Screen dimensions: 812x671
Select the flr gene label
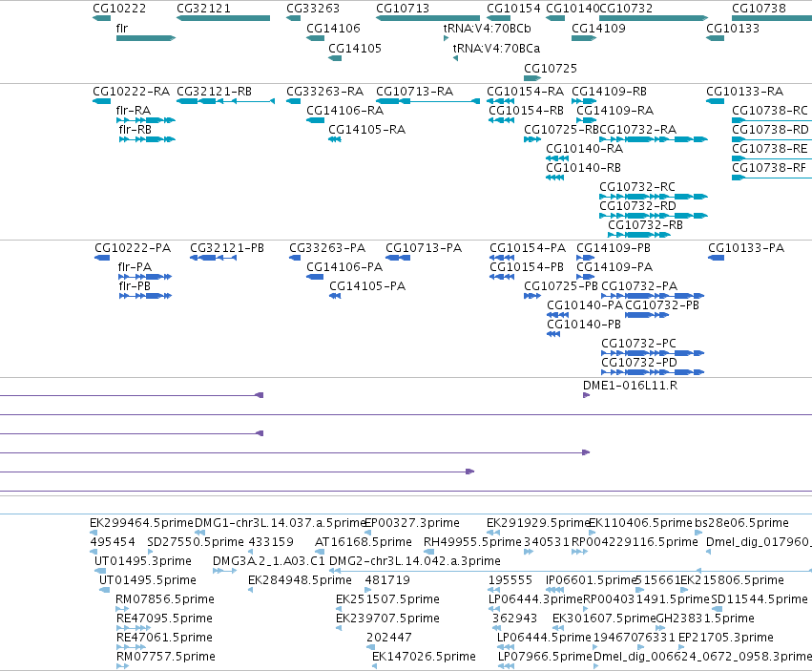122,28
